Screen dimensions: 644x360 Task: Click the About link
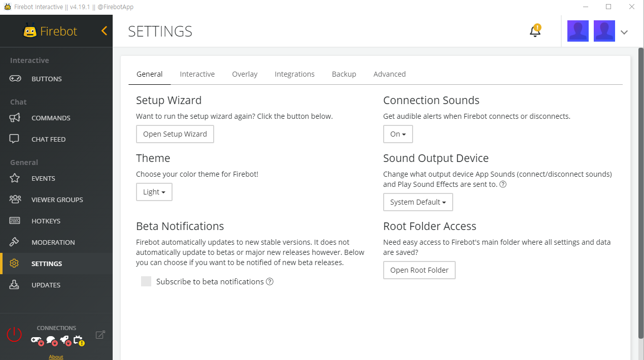click(56, 356)
